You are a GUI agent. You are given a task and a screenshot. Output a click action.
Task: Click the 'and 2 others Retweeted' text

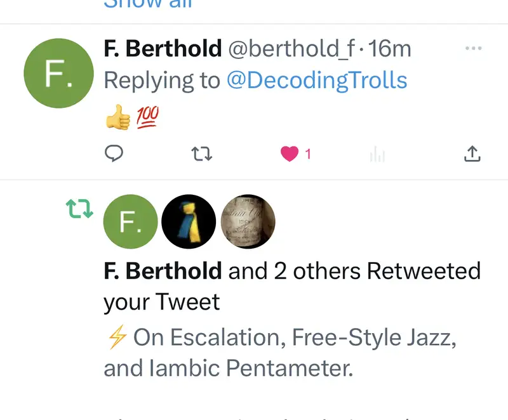point(354,271)
